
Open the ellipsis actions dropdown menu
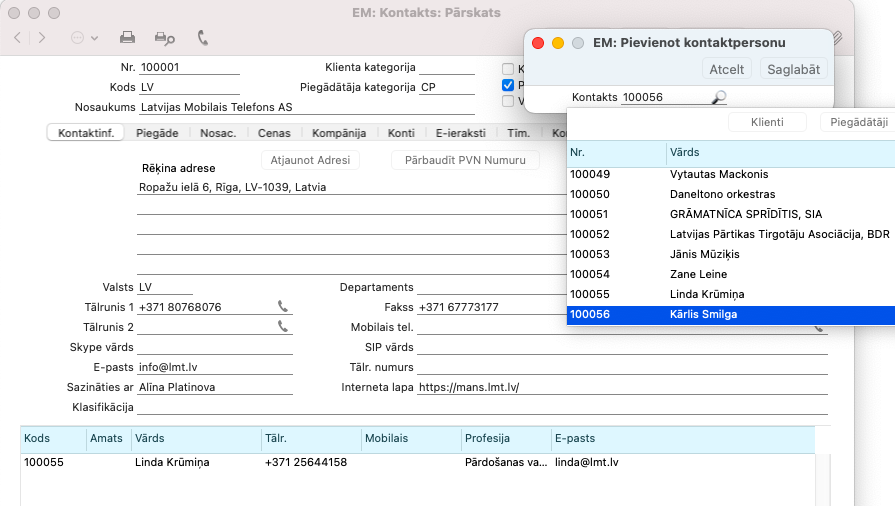tap(84, 38)
